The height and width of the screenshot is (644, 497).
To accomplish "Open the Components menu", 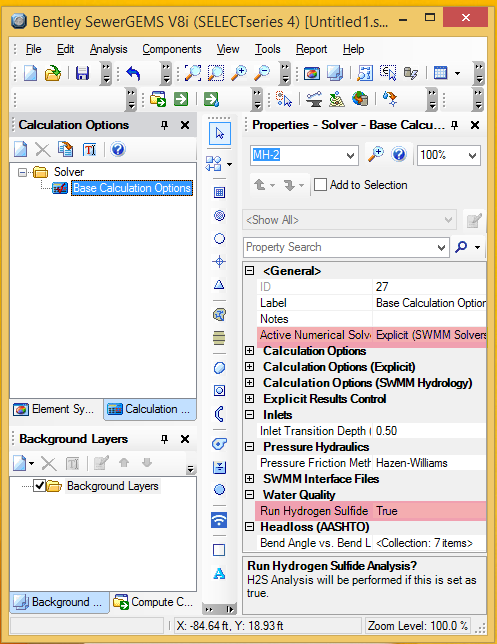I will click(x=172, y=49).
